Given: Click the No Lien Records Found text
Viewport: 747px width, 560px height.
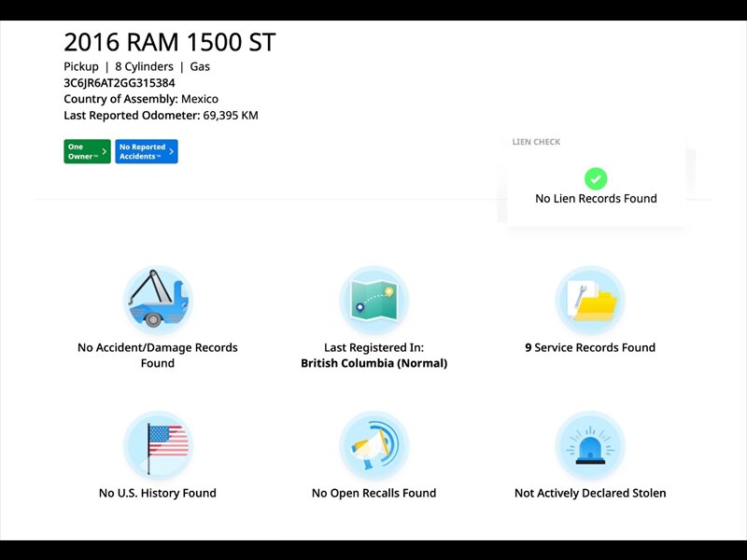Looking at the screenshot, I should tap(596, 199).
